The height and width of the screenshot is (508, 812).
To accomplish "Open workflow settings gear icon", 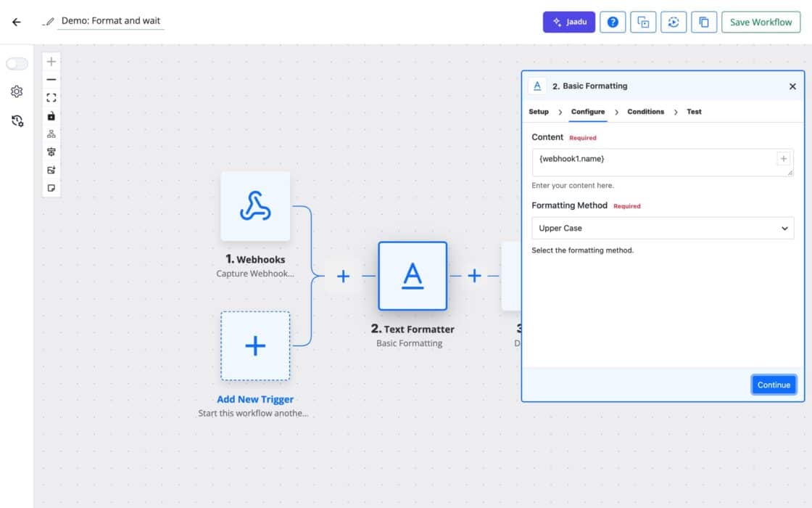I will point(17,91).
